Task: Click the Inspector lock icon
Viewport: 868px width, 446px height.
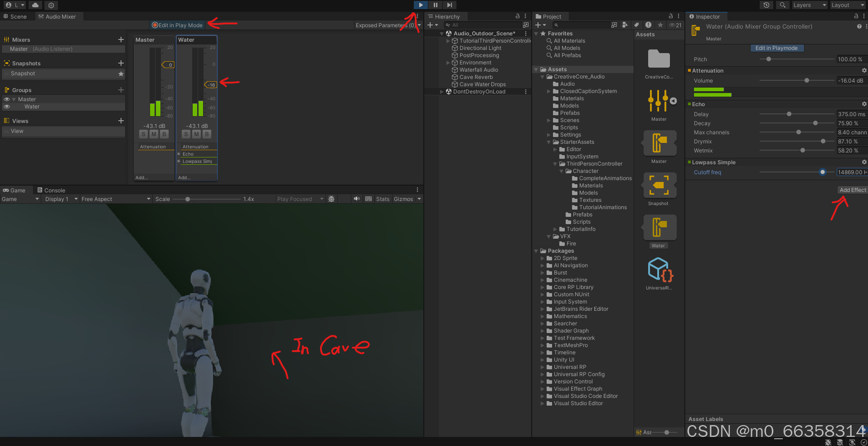Action: pyautogui.click(x=856, y=16)
